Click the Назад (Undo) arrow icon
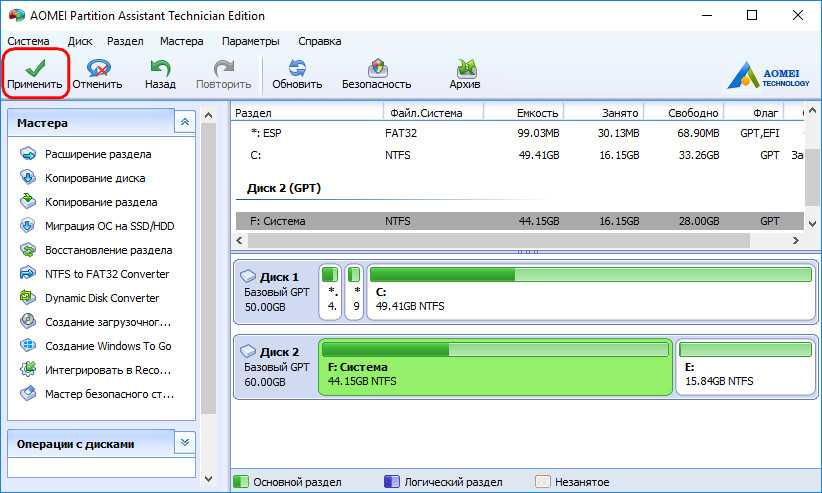 tap(160, 68)
